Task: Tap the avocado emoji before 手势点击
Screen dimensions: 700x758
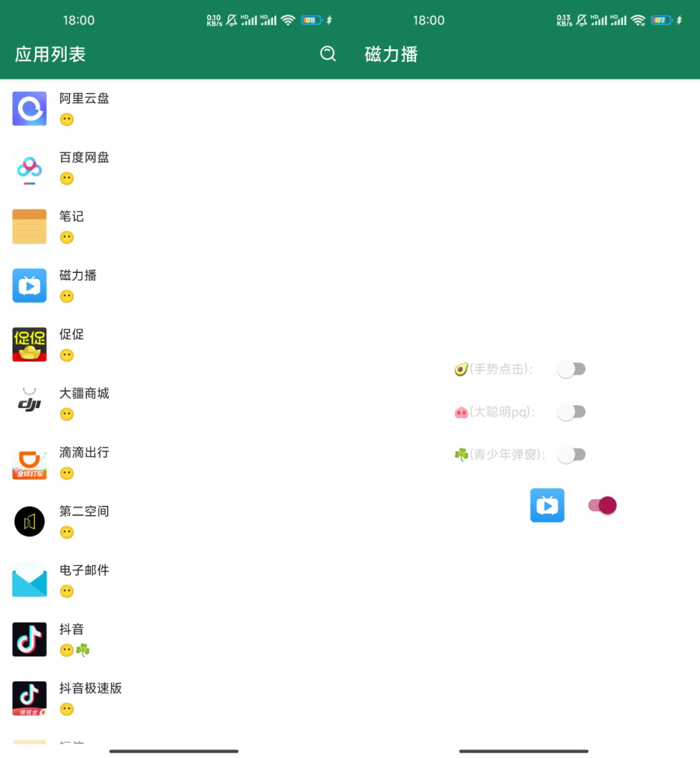Action: tap(461, 370)
